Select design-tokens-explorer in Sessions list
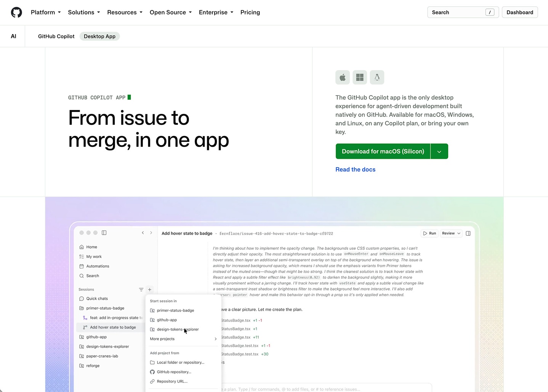The height and width of the screenshot is (392, 548). pos(104,347)
